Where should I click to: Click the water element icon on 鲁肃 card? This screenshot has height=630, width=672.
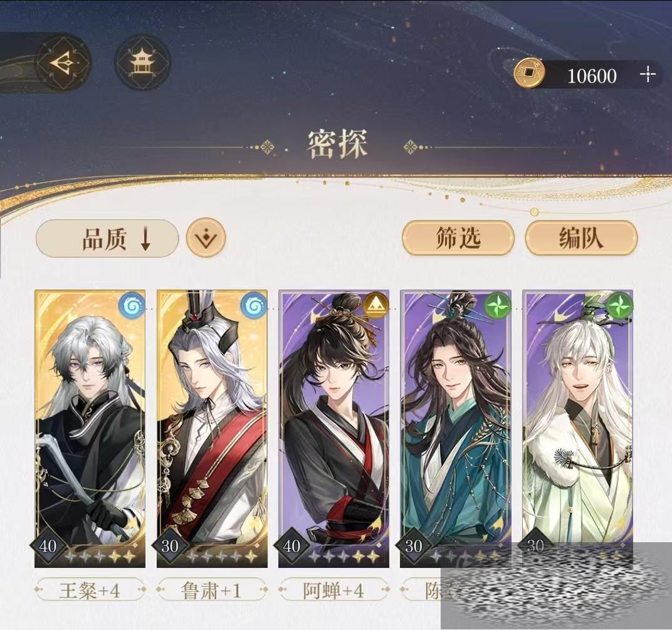(254, 305)
